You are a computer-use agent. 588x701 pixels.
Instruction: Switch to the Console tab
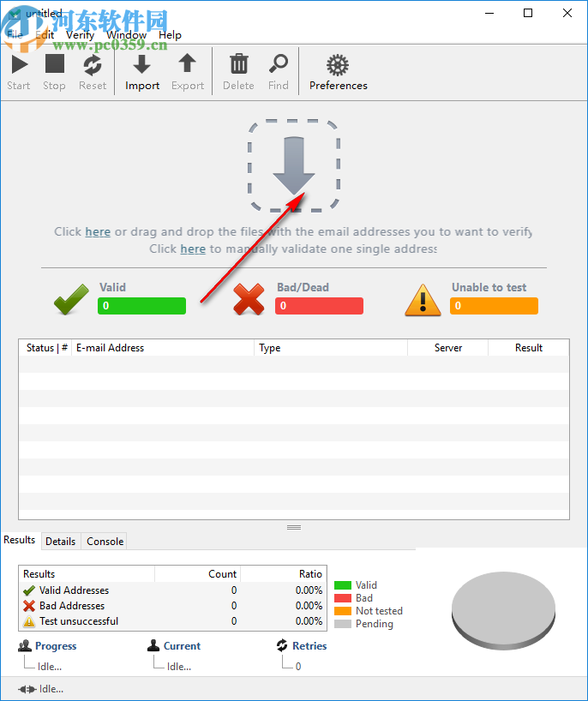(x=105, y=542)
